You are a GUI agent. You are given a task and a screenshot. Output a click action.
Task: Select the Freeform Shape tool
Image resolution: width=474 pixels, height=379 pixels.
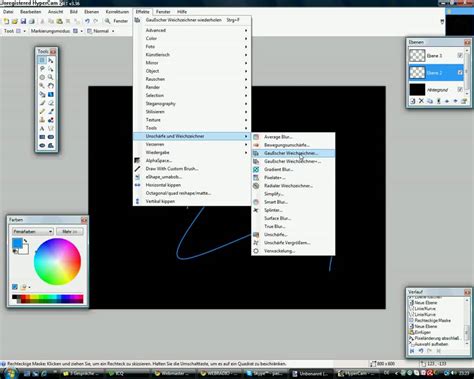pos(51,145)
